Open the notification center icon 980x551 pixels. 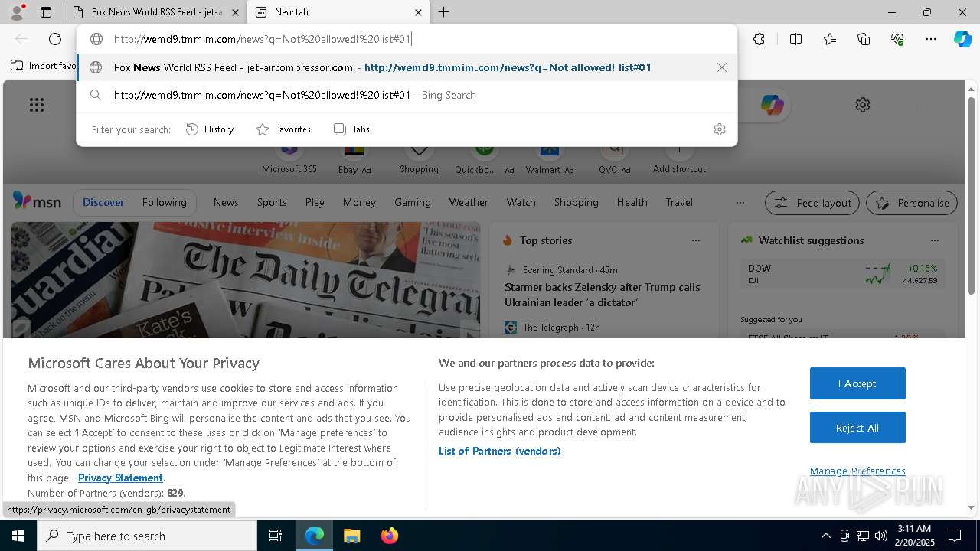point(955,536)
